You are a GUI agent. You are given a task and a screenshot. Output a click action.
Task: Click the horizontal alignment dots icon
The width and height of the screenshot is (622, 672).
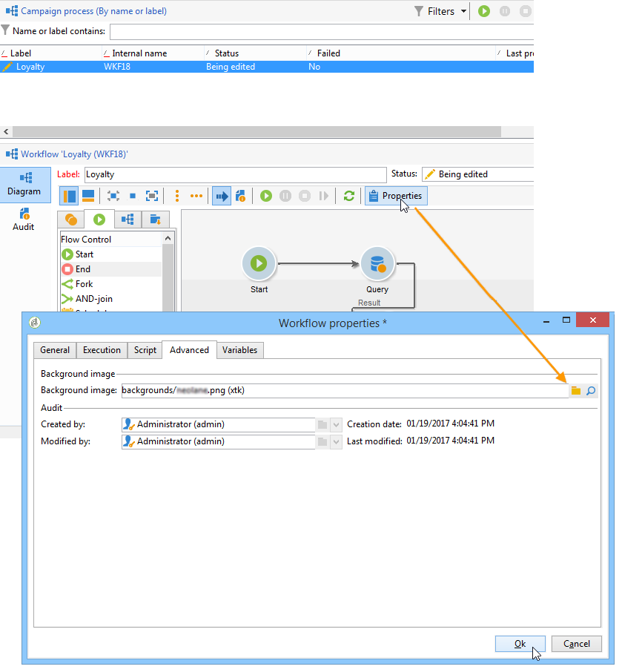(x=196, y=197)
